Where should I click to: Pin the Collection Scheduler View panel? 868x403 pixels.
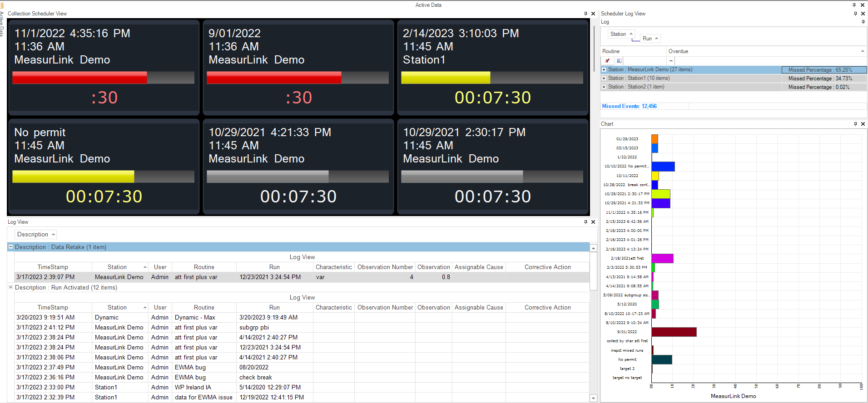click(585, 14)
